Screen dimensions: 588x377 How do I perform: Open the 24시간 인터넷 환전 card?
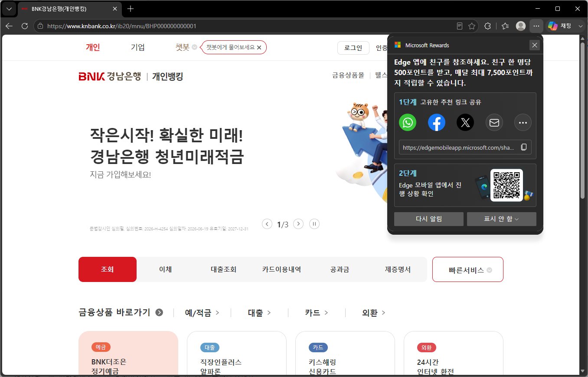coord(454,354)
